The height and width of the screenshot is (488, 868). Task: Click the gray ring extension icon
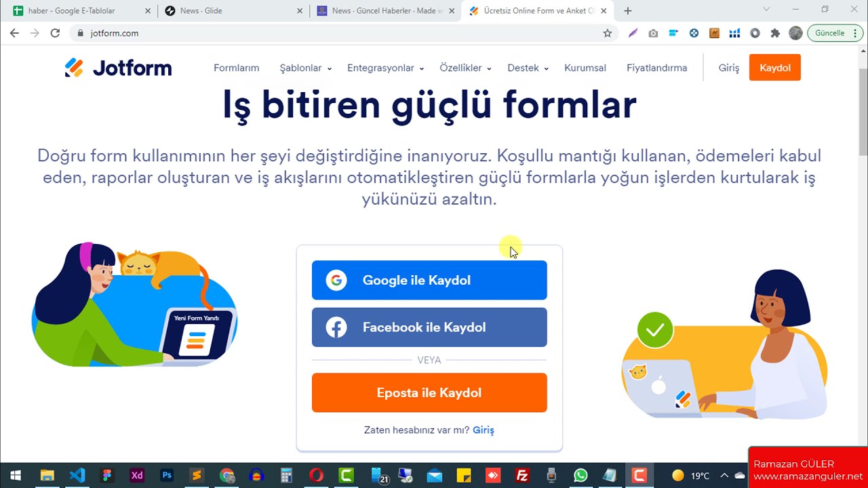pyautogui.click(x=755, y=33)
